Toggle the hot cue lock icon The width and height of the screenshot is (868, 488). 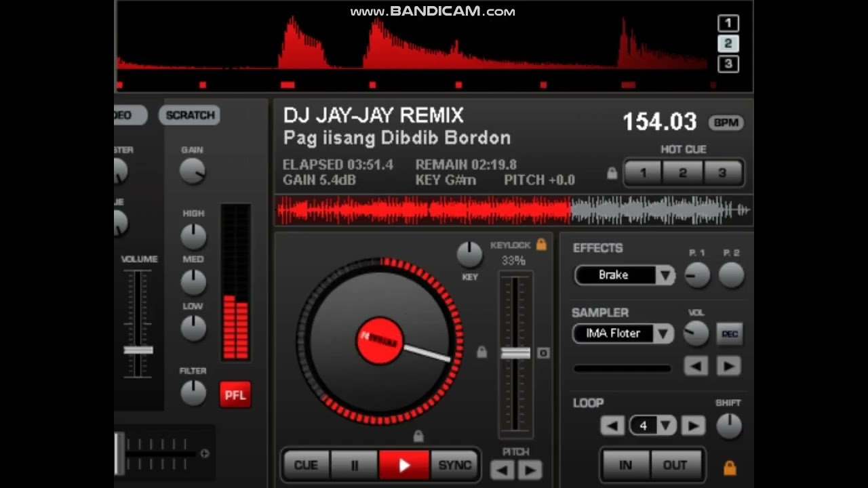tap(612, 174)
